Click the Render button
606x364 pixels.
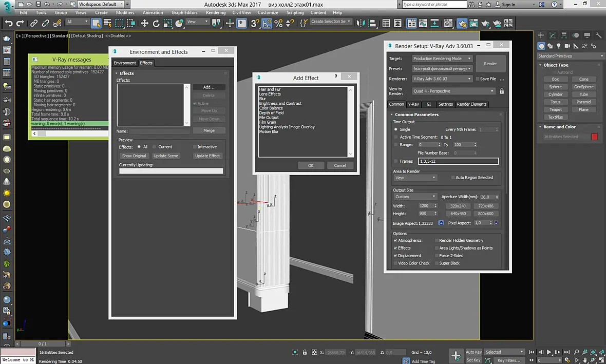[x=490, y=64]
